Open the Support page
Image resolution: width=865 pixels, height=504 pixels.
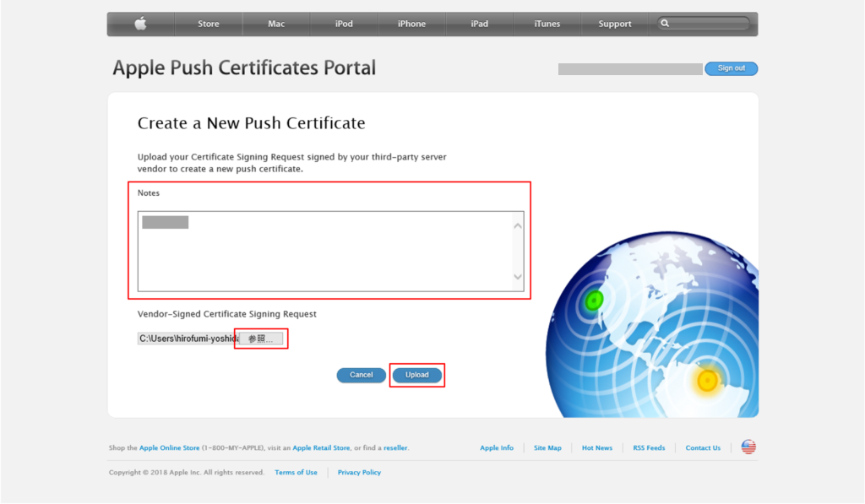coord(615,24)
